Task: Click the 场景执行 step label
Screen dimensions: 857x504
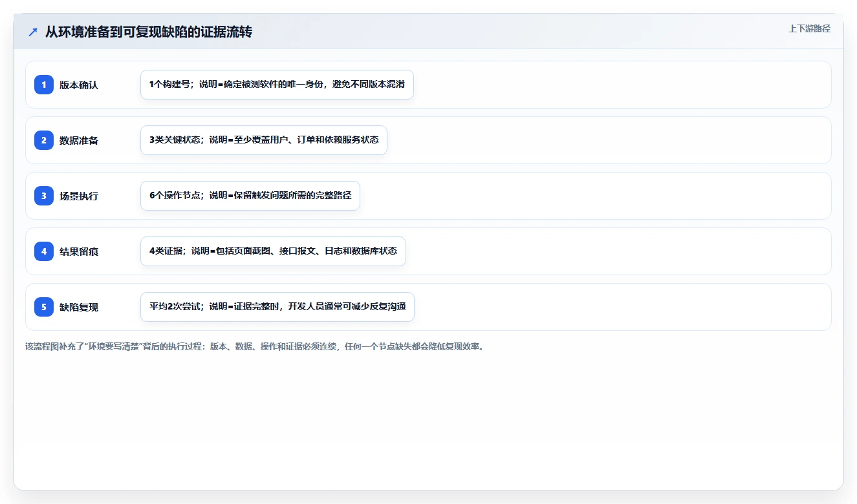Action: point(79,196)
